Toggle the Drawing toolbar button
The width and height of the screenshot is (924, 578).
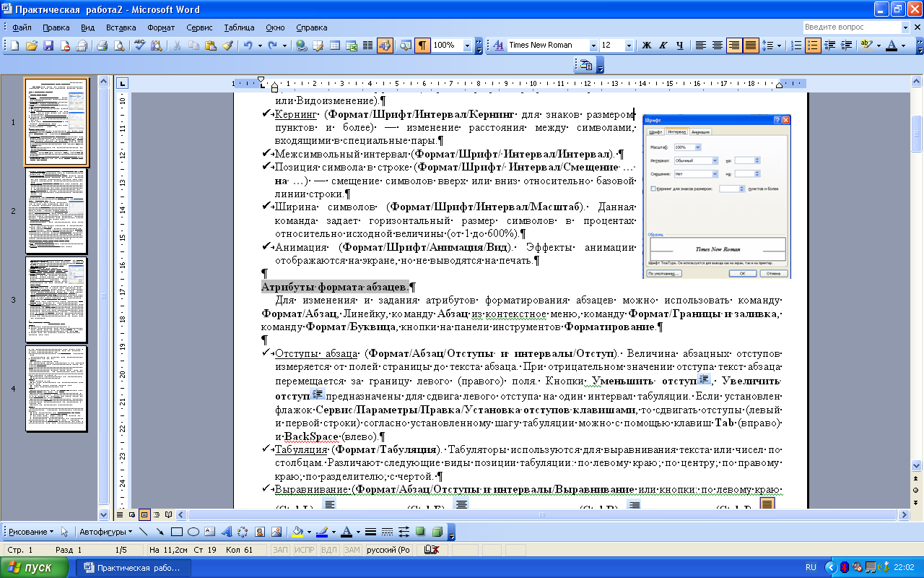pyautogui.click(x=385, y=45)
